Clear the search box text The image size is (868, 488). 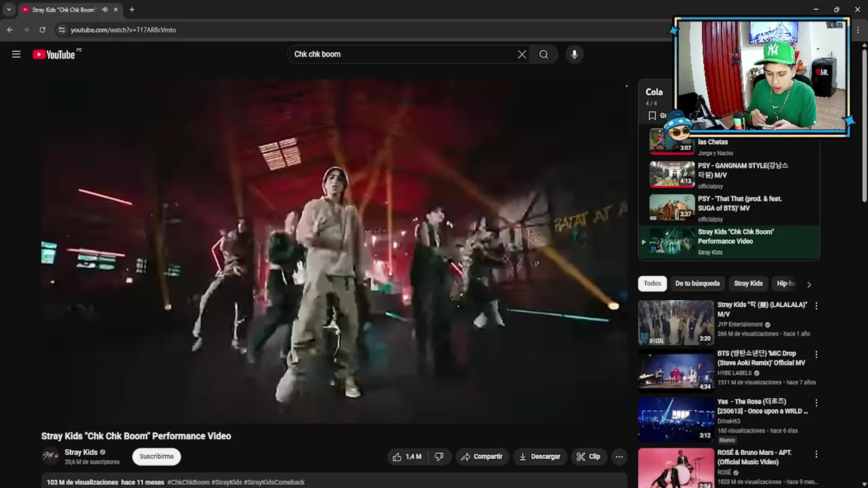(522, 54)
